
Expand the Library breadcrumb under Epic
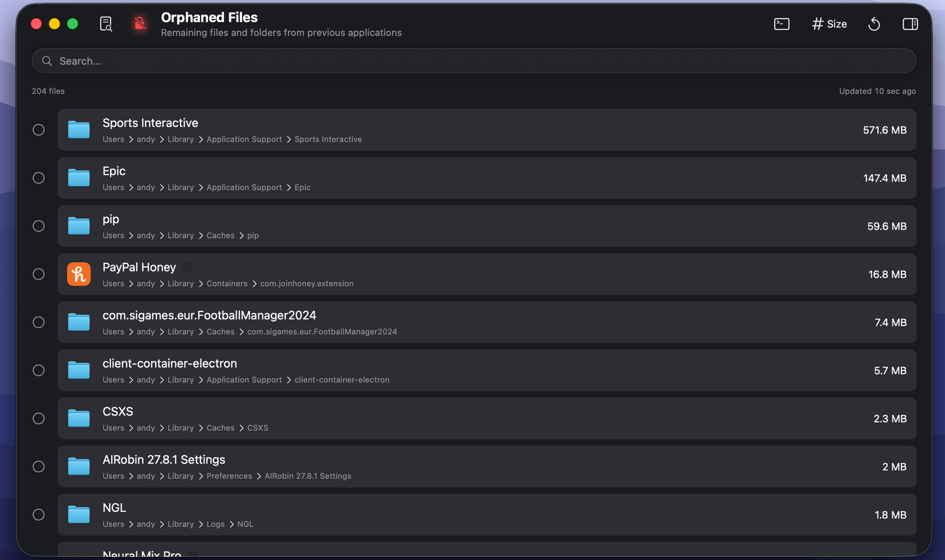180,187
